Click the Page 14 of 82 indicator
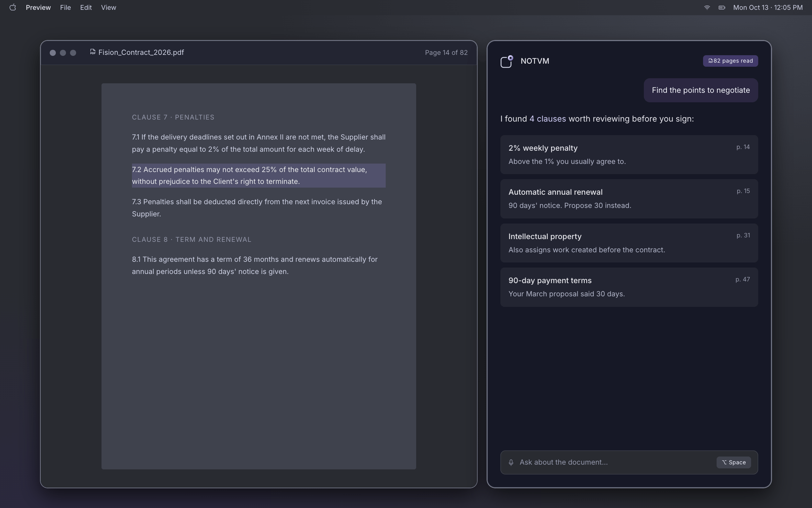The width and height of the screenshot is (812, 508). click(446, 52)
